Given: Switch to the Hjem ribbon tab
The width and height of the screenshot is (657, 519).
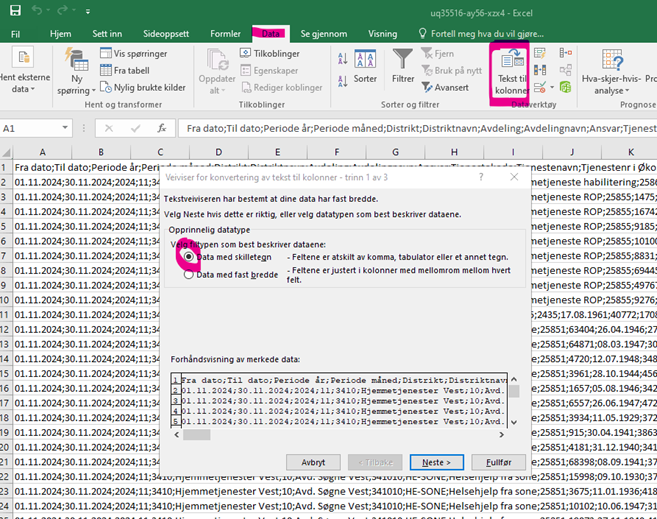Looking at the screenshot, I should pyautogui.click(x=60, y=34).
